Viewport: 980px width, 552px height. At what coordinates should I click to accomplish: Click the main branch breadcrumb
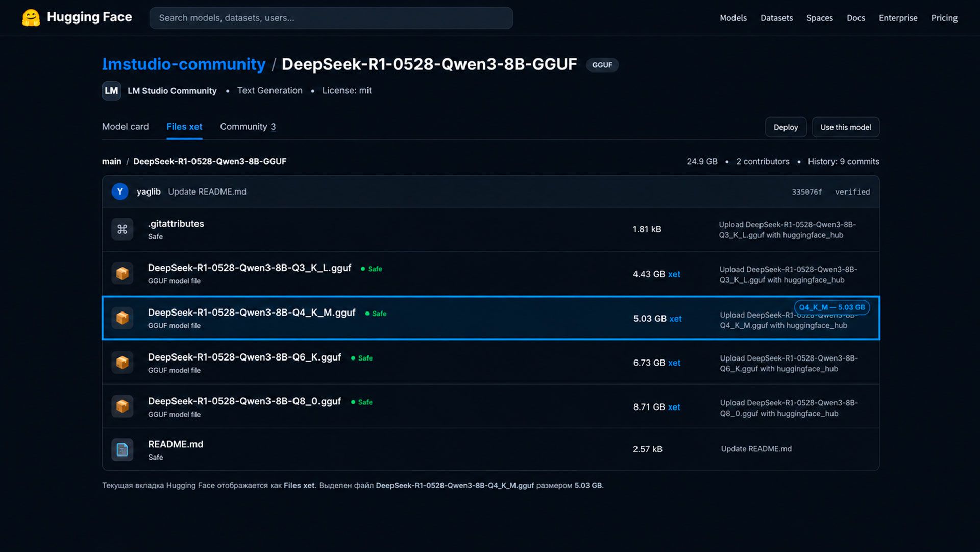[112, 161]
